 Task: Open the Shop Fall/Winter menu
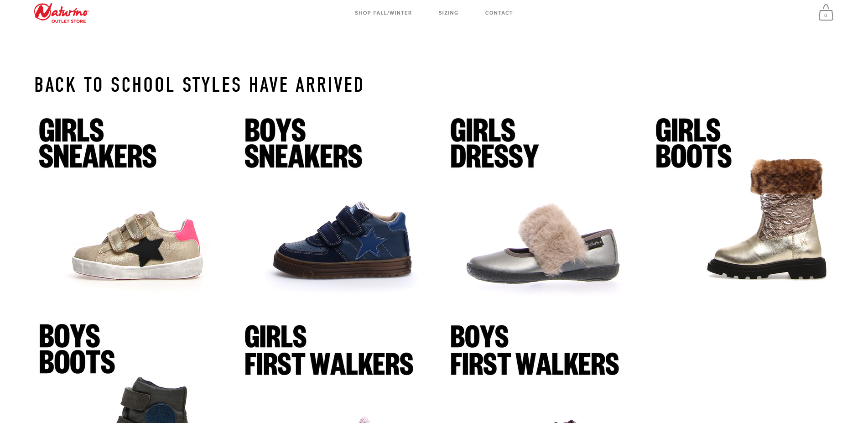coord(383,13)
